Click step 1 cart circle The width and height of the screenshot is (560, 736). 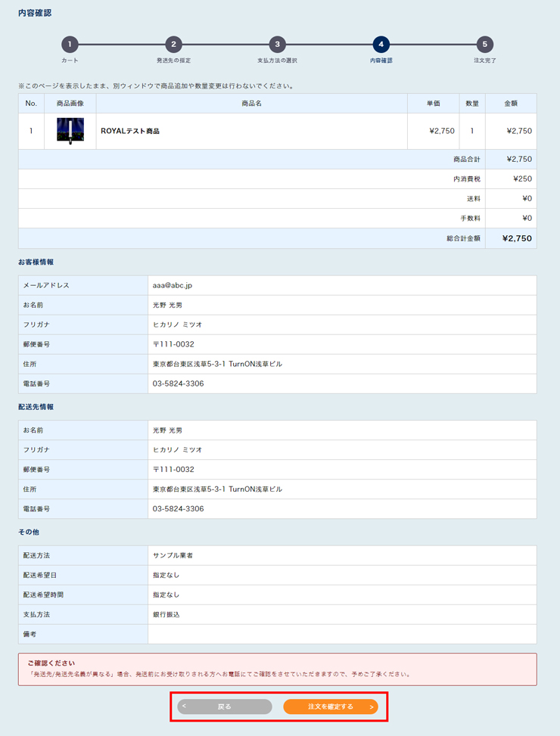point(70,45)
